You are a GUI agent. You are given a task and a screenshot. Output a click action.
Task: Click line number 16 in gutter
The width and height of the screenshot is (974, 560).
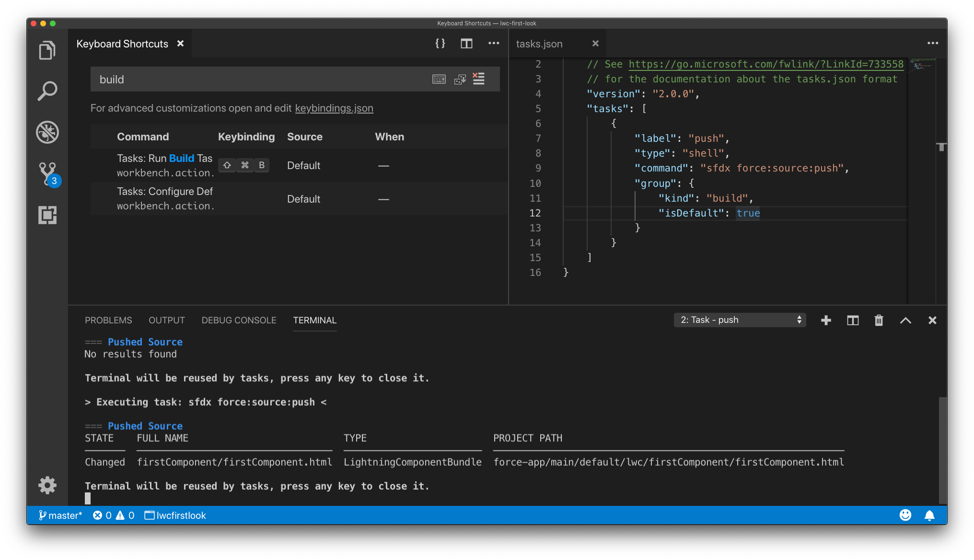tap(535, 273)
